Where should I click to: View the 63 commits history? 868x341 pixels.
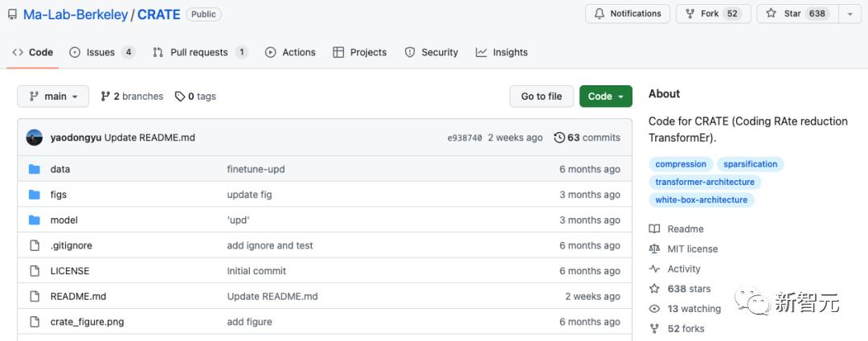[x=588, y=138]
